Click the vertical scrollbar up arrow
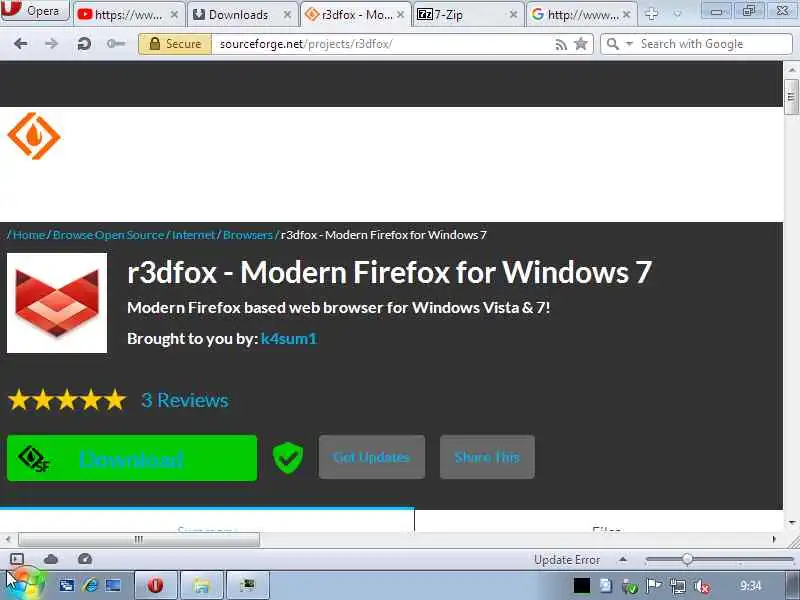This screenshot has height=600, width=800. coord(791,69)
